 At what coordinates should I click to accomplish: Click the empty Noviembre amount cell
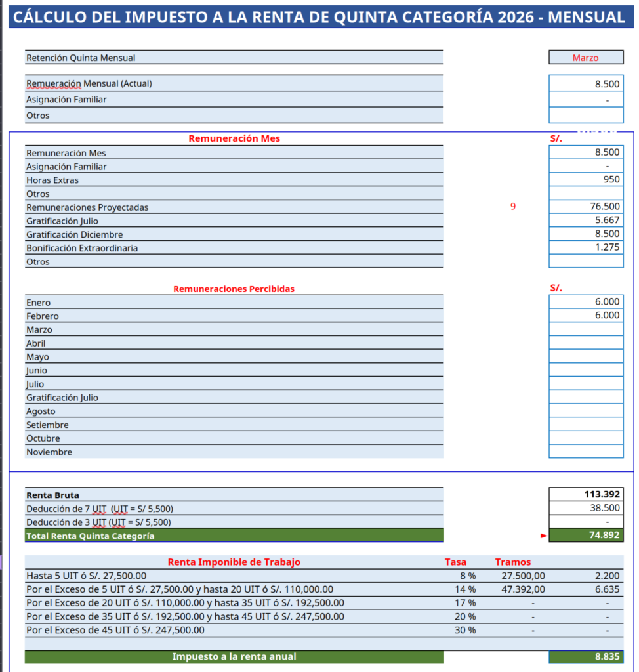(585, 451)
